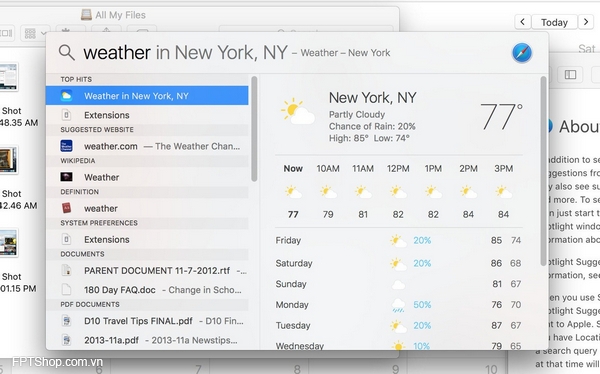Open the Wikipedia Weather article result
This screenshot has width=600, height=374.
coord(147,177)
